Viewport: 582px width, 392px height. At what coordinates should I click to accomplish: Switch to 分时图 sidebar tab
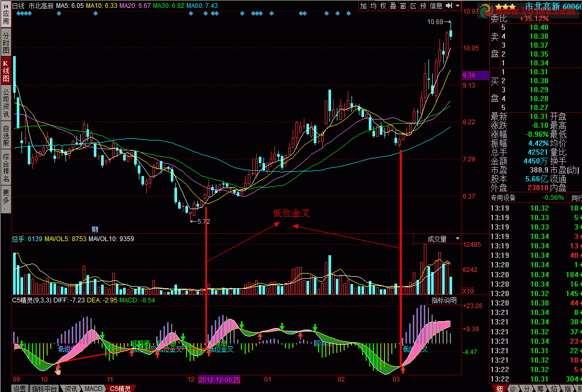click(x=6, y=42)
